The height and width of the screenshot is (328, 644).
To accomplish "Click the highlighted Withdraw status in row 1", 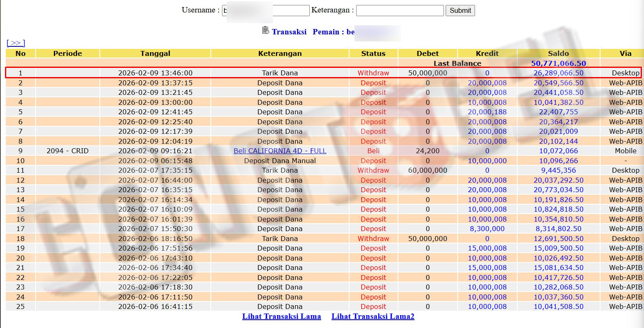I will 373,73.
